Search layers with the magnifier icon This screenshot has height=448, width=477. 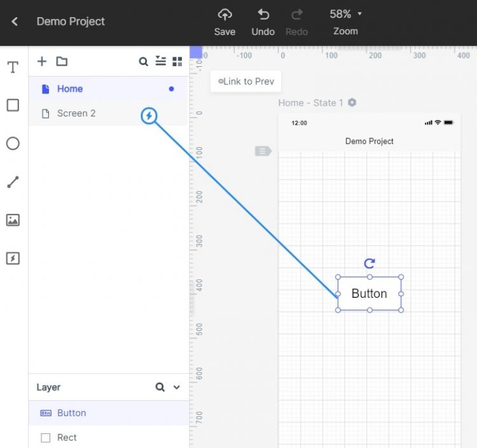pyautogui.click(x=160, y=387)
